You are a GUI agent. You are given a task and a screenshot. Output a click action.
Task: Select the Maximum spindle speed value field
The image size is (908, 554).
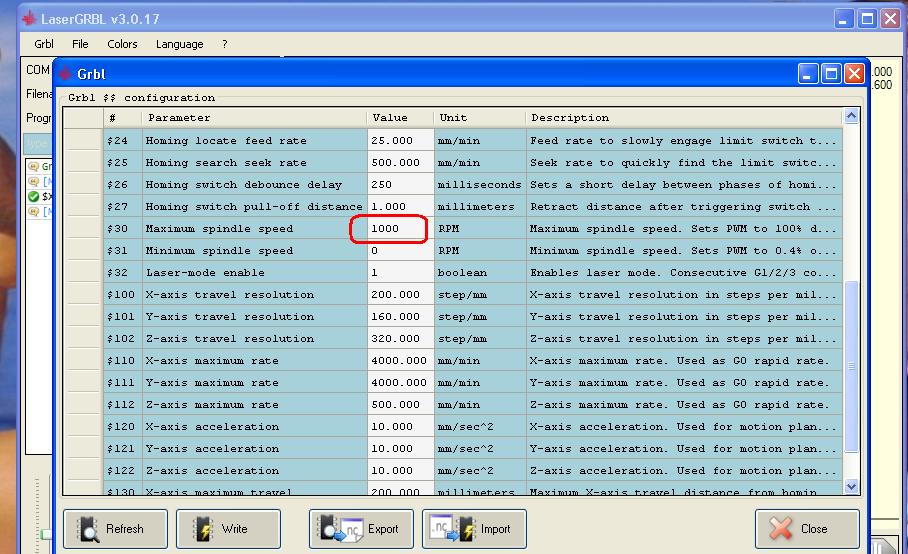(400, 229)
